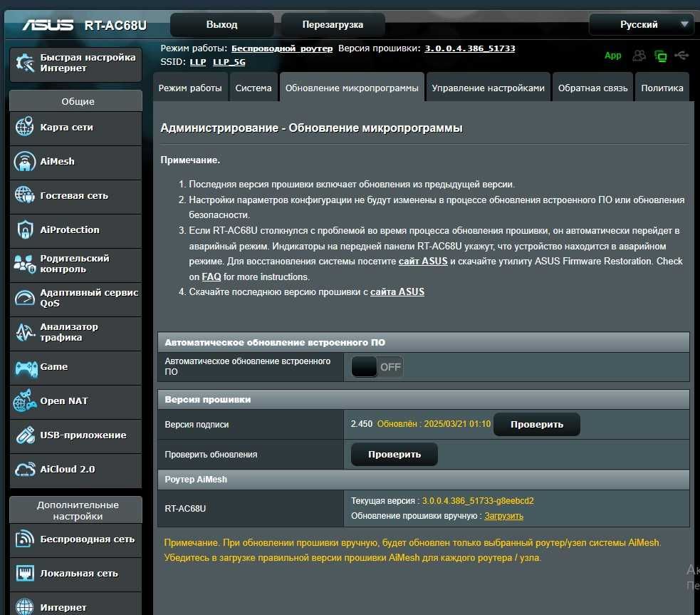Click Проверить in the check updates row
This screenshot has height=615, width=700.
point(395,454)
